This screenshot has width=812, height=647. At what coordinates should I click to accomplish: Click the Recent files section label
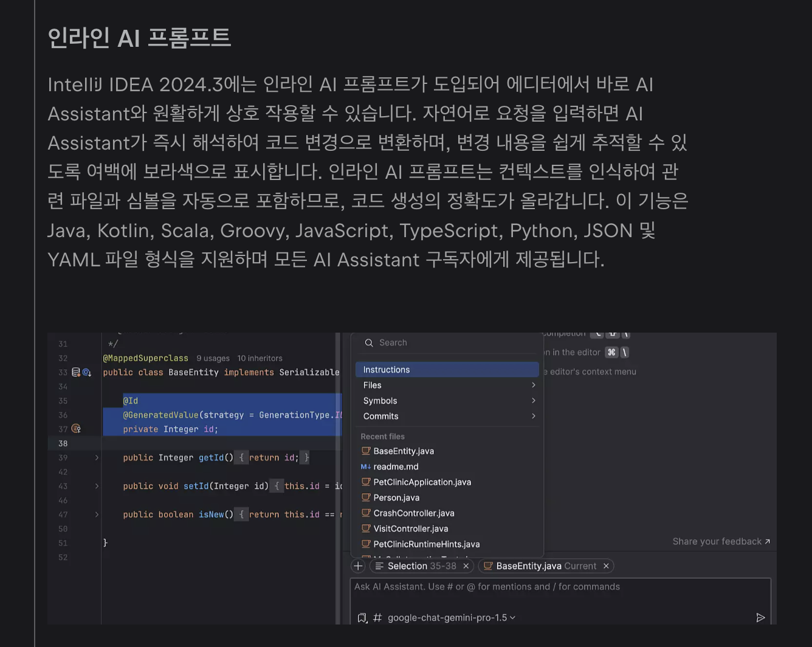tap(382, 437)
